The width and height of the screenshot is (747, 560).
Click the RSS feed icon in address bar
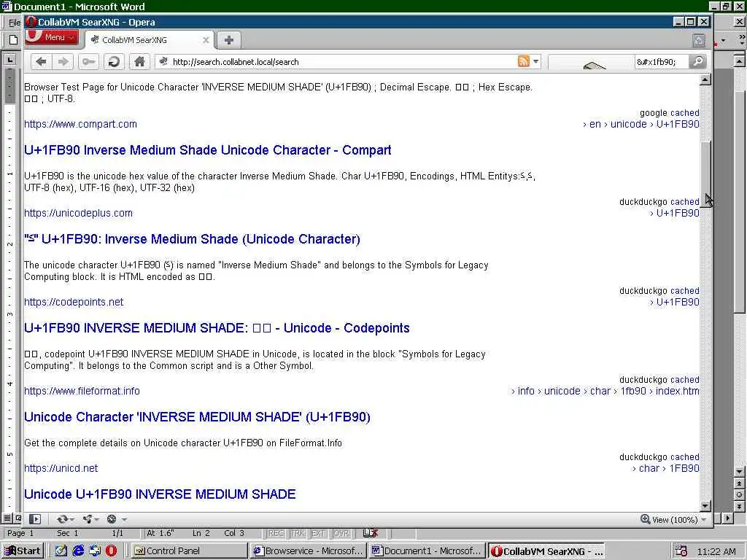coord(523,61)
